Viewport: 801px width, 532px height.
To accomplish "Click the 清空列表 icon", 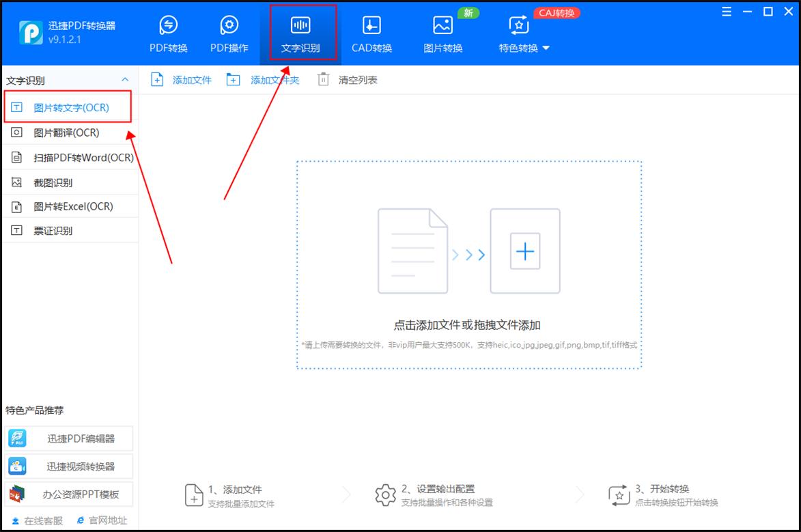I will pos(322,79).
